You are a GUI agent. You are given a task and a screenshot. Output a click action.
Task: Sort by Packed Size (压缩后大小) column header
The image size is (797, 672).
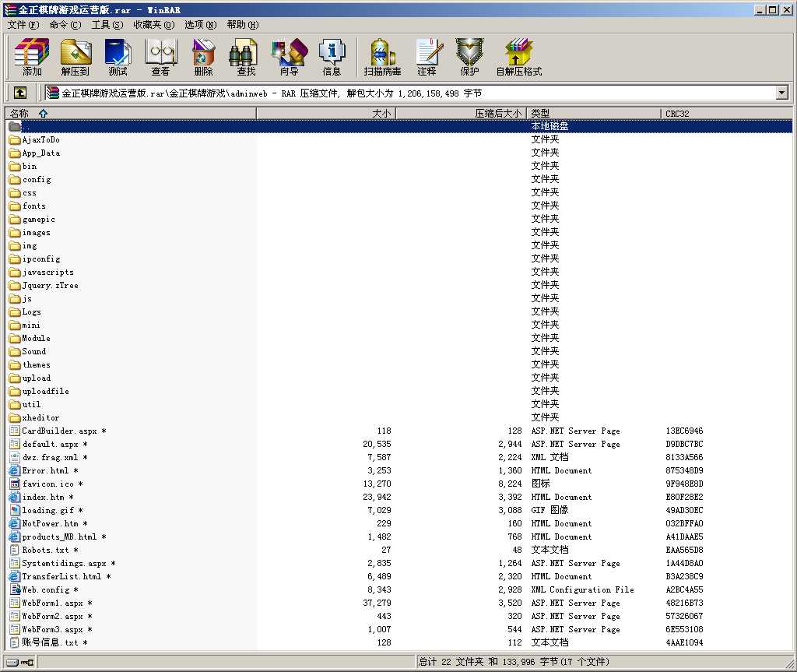click(x=461, y=114)
